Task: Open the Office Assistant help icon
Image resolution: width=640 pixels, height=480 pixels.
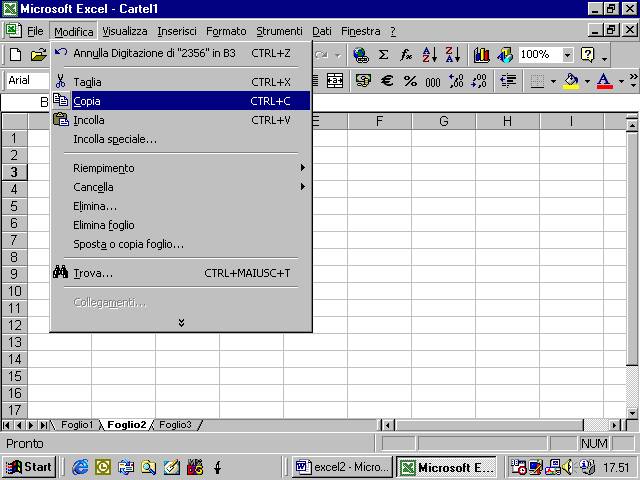Action: tap(587, 55)
